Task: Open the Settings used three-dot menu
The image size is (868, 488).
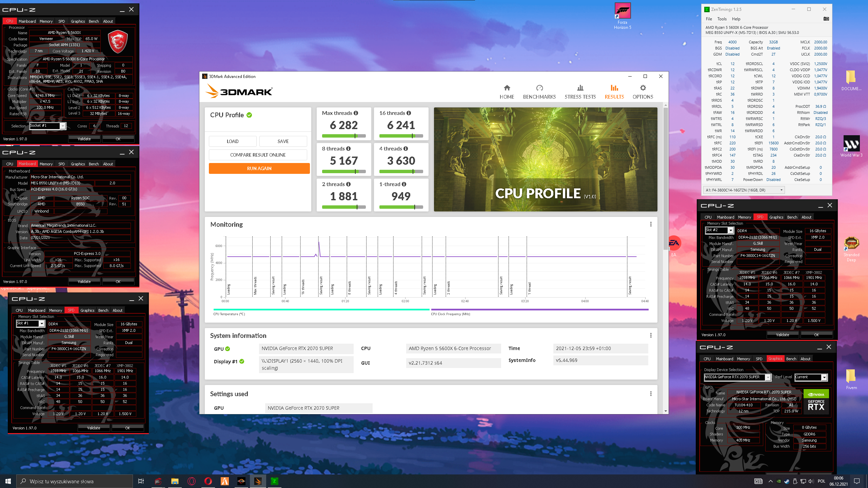Action: [x=651, y=394]
